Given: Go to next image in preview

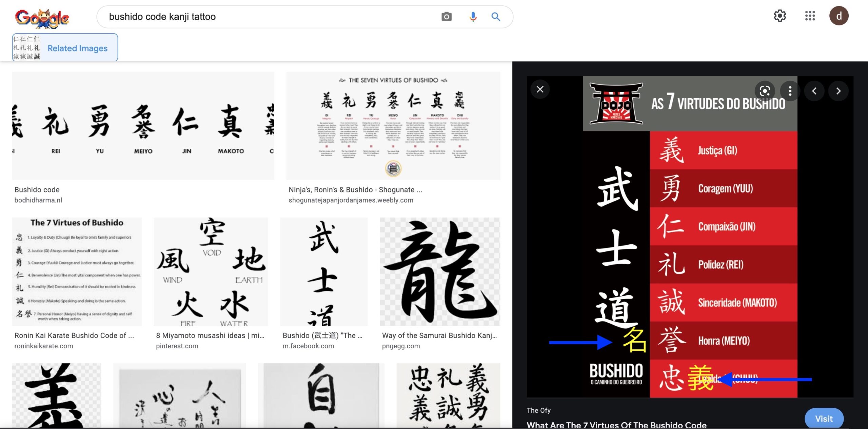Looking at the screenshot, I should click(838, 91).
